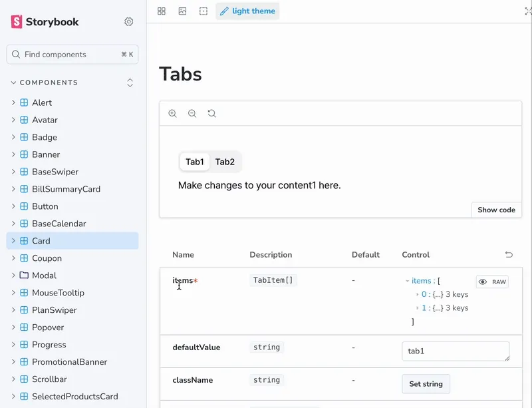Expand or collapse all with up-down arrows
Image resolution: width=532 pixels, height=408 pixels.
pos(130,83)
